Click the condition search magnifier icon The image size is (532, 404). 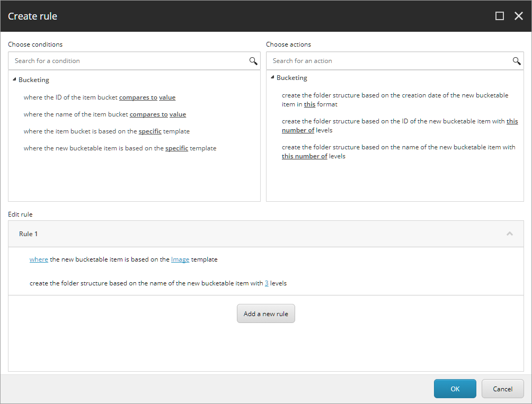tap(253, 61)
